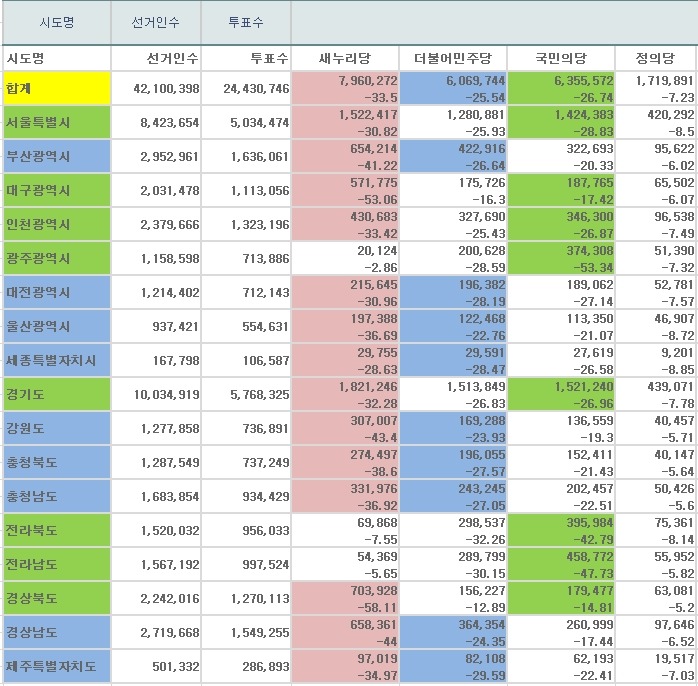Click 경상남도 더불어민주당 cell 364,354
The width and height of the screenshot is (698, 686).
(453, 632)
